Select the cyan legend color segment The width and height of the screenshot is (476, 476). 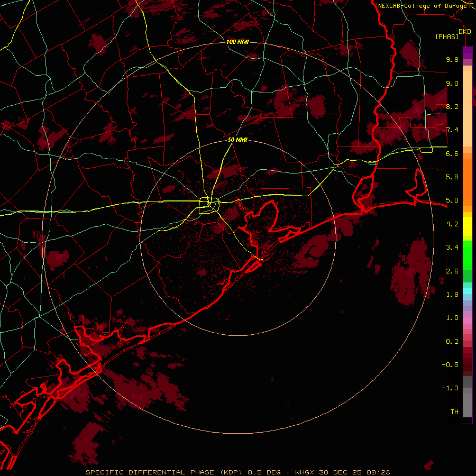point(467,290)
